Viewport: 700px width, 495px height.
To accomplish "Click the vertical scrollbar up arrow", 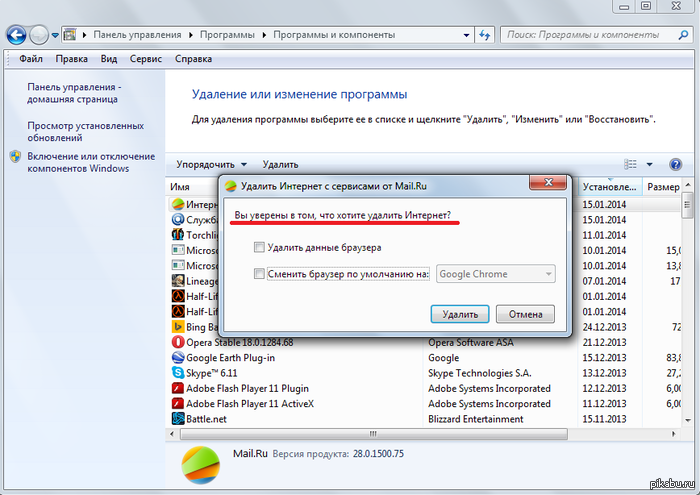I will pos(688,185).
